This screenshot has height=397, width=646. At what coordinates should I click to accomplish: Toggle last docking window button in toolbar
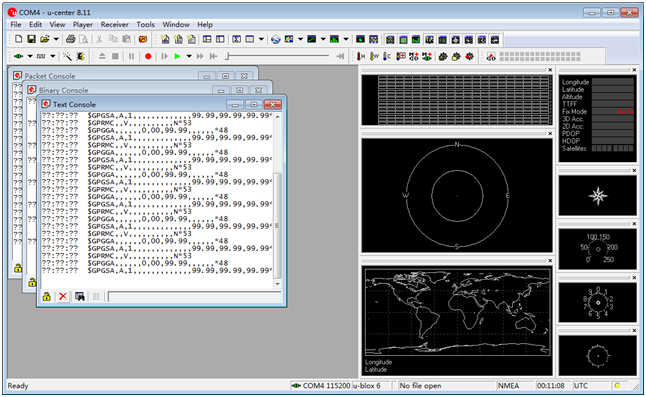495,40
